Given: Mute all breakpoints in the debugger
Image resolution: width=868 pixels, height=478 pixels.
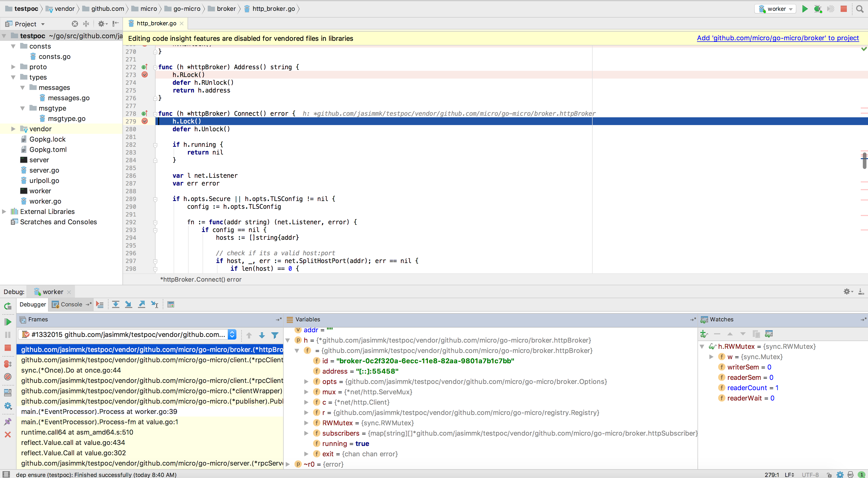Looking at the screenshot, I should (7, 377).
